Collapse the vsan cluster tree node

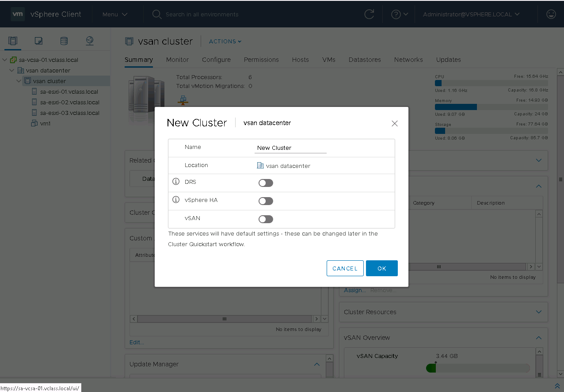coord(19,81)
